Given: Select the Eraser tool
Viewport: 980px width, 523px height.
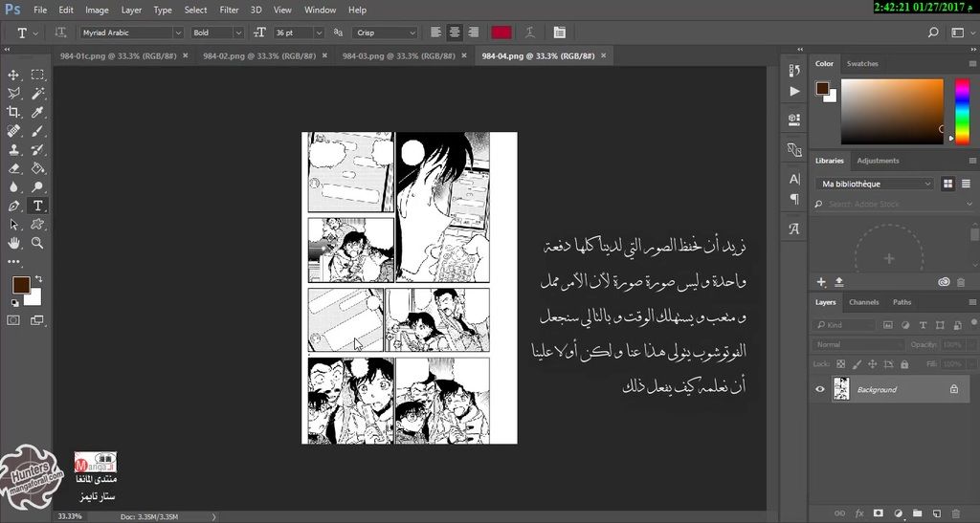Looking at the screenshot, I should point(13,168).
